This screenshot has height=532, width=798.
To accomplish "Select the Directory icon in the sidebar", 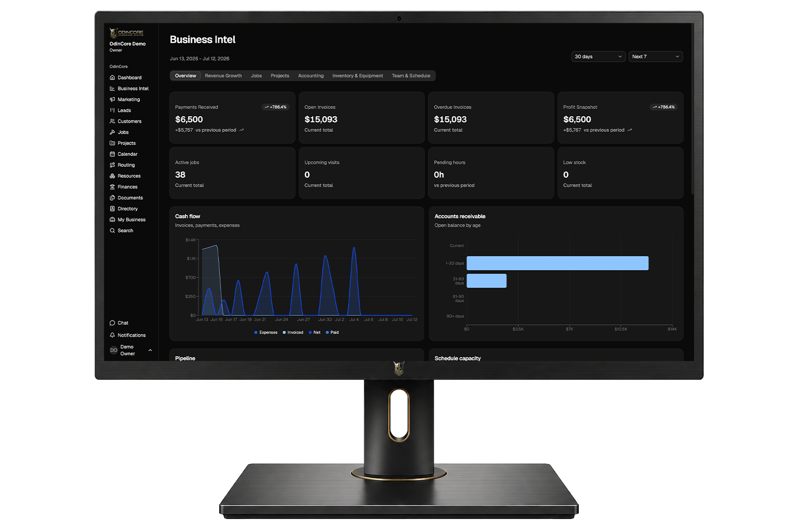I will (x=112, y=208).
